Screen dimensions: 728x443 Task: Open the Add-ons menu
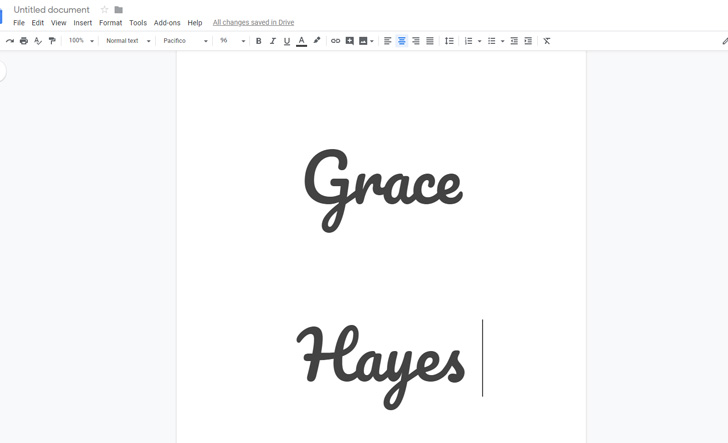[167, 23]
